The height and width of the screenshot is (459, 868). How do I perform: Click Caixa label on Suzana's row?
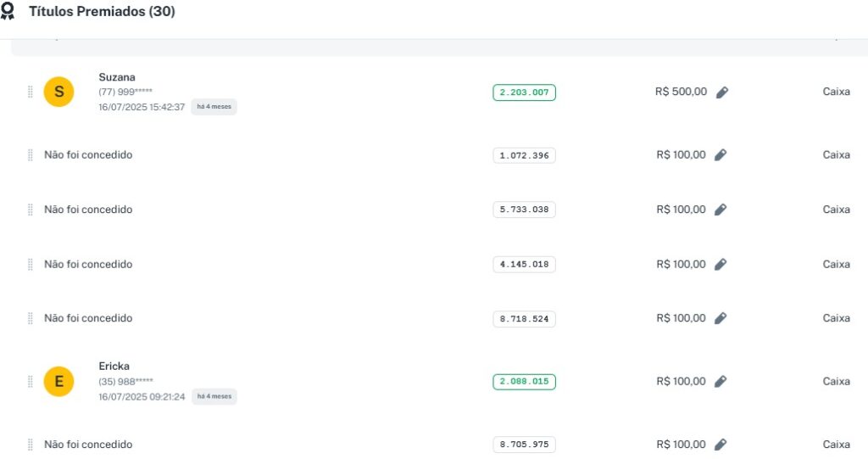tap(836, 92)
